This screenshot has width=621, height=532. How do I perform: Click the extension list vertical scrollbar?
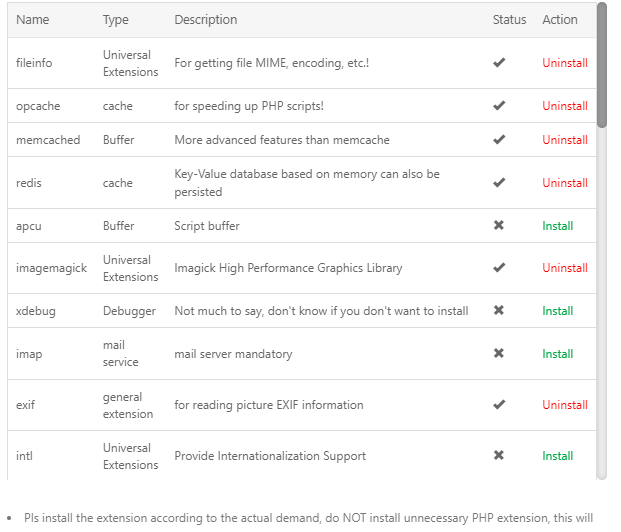602,65
